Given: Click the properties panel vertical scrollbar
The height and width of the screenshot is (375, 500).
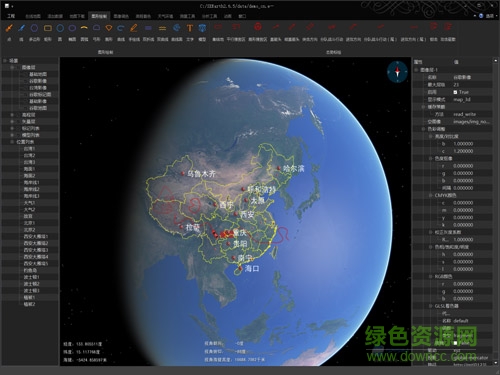Looking at the screenshot, I should coord(496,212).
